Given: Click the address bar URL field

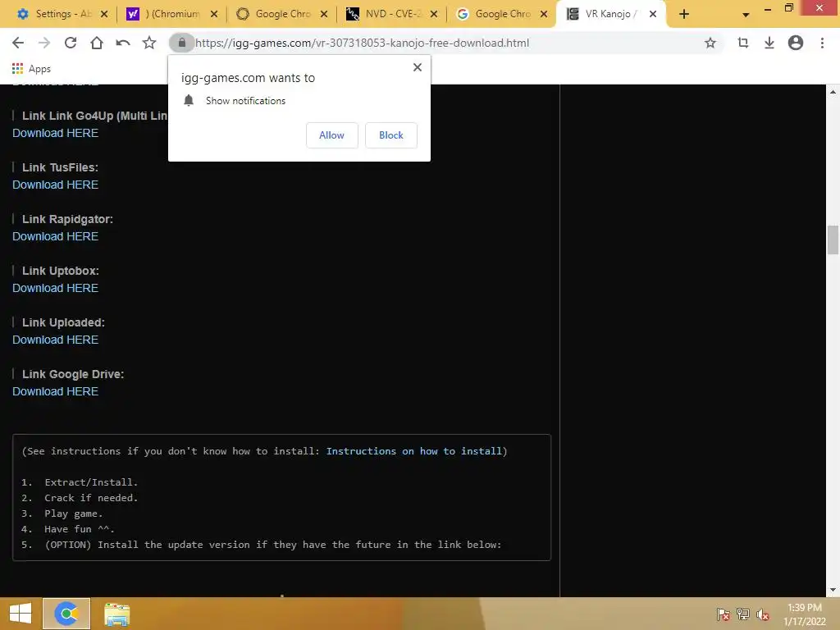Looking at the screenshot, I should click(445, 43).
